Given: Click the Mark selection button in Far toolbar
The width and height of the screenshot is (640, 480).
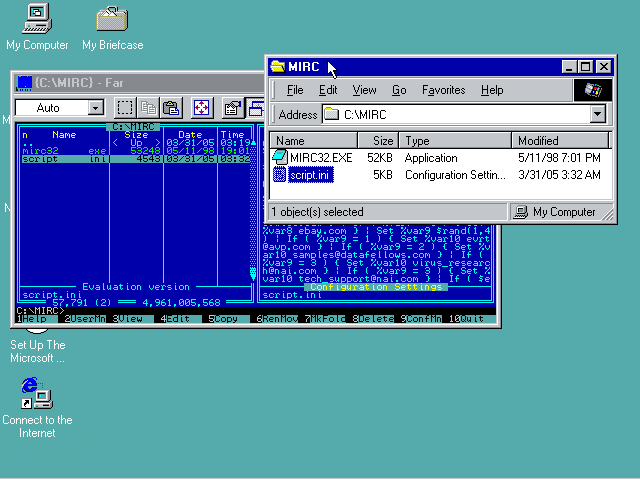Looking at the screenshot, I should click(x=125, y=108).
